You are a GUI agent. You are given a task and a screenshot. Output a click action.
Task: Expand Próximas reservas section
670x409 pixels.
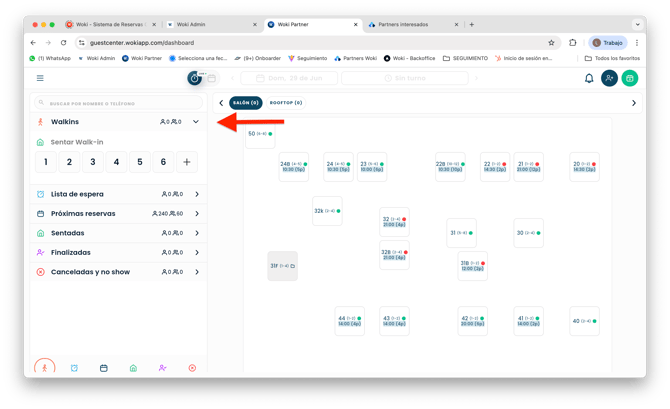tap(196, 213)
